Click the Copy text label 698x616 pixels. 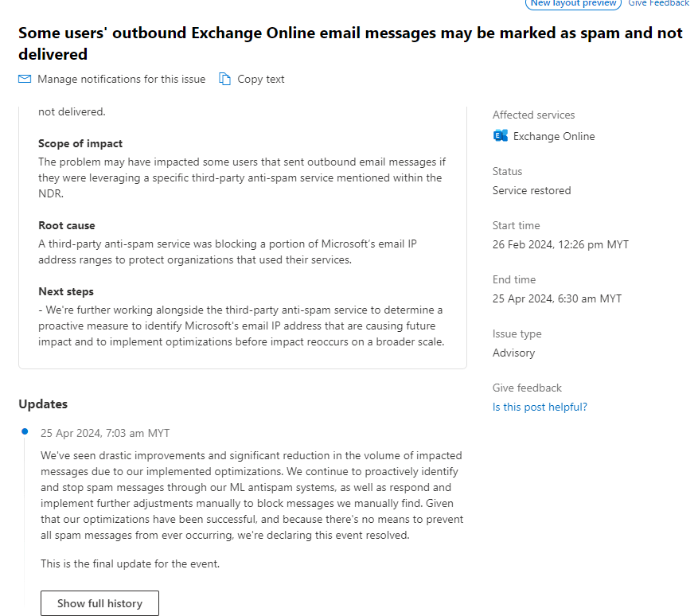[x=261, y=80]
